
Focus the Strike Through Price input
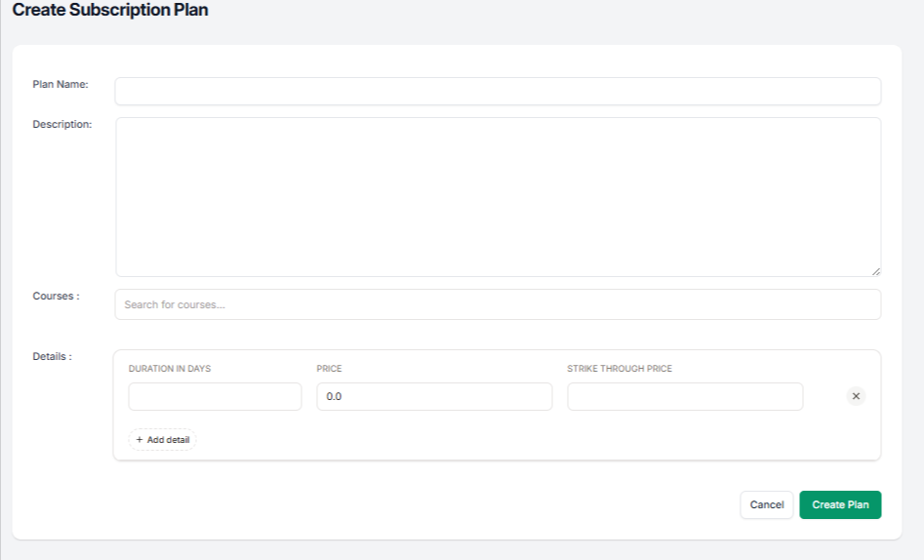685,396
